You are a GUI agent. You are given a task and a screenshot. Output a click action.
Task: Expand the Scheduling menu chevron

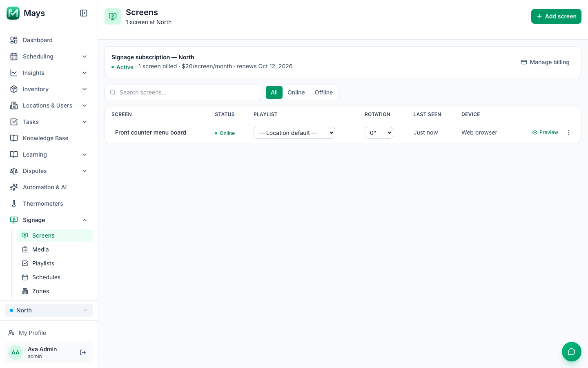[x=85, y=56]
